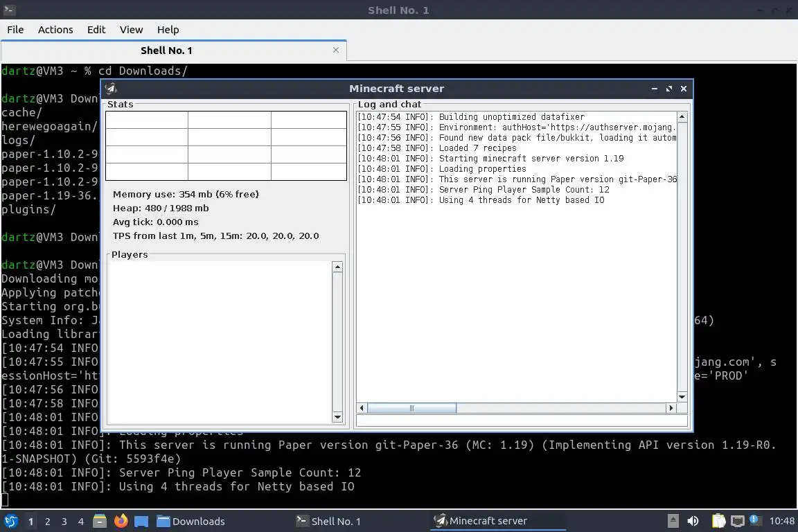Click Players list scrollbar up arrow
The height and width of the screenshot is (532, 798).
(x=337, y=267)
